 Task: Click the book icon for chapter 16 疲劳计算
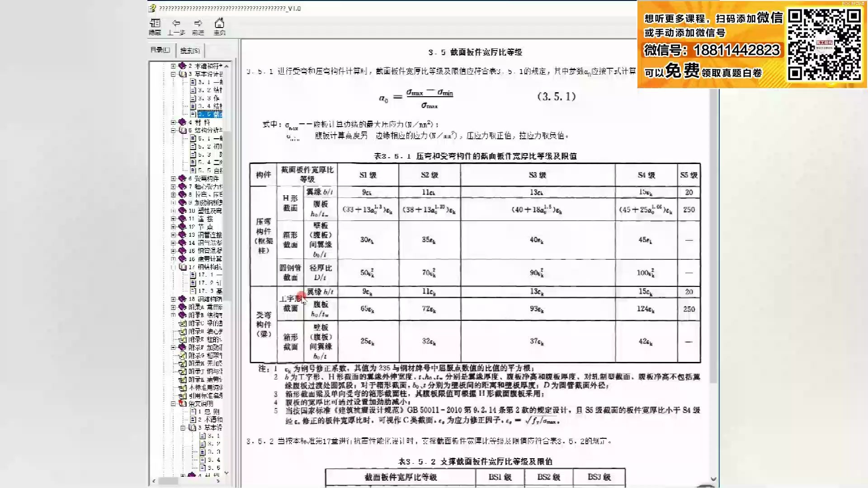(182, 259)
